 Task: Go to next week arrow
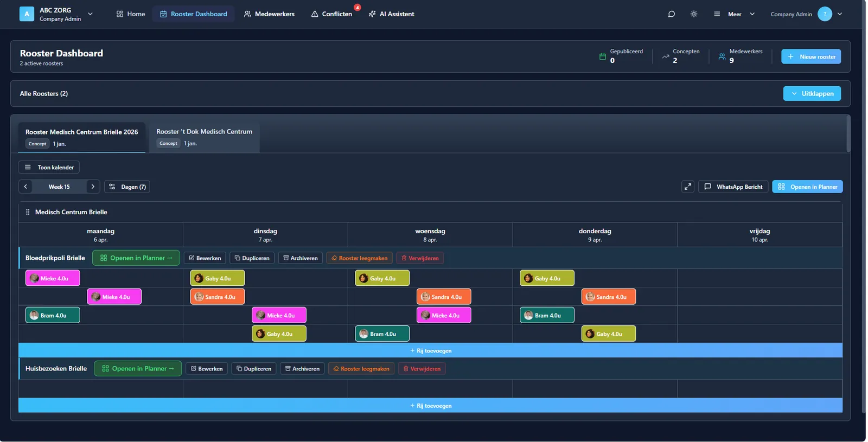click(x=93, y=187)
